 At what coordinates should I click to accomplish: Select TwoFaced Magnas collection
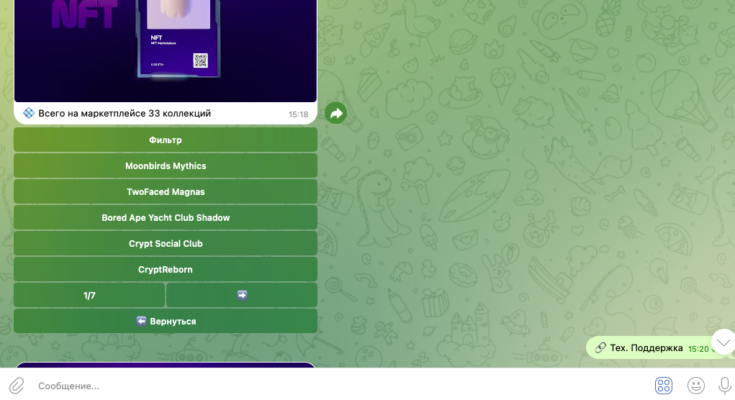point(165,192)
